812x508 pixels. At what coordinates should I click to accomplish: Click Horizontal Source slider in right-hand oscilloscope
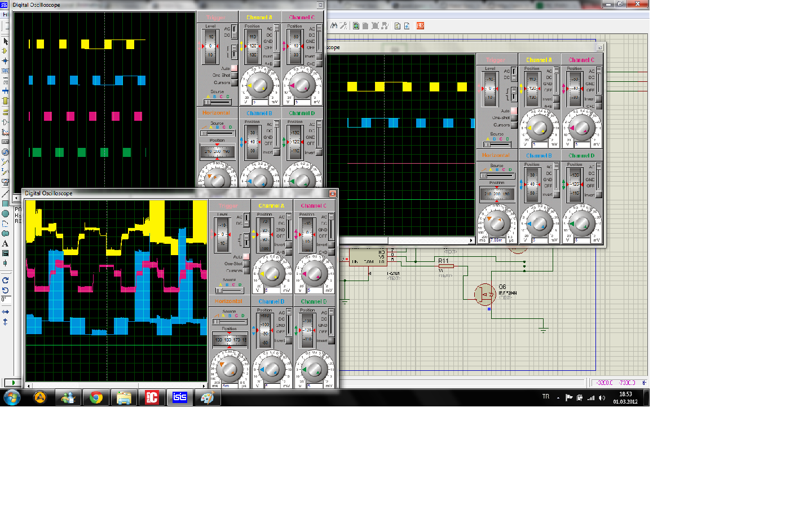pyautogui.click(x=497, y=176)
